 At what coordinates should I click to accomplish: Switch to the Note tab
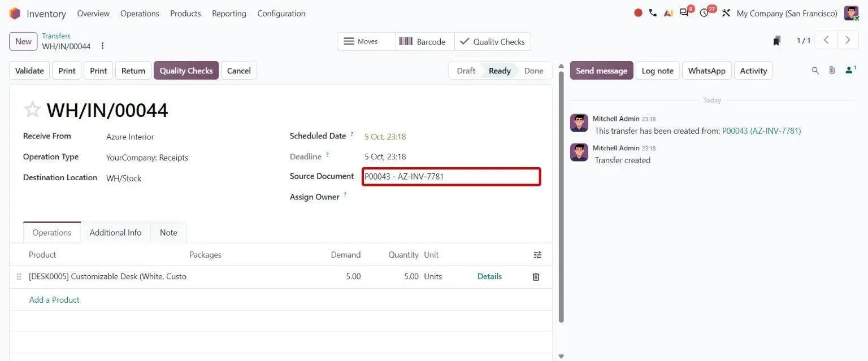(x=168, y=232)
